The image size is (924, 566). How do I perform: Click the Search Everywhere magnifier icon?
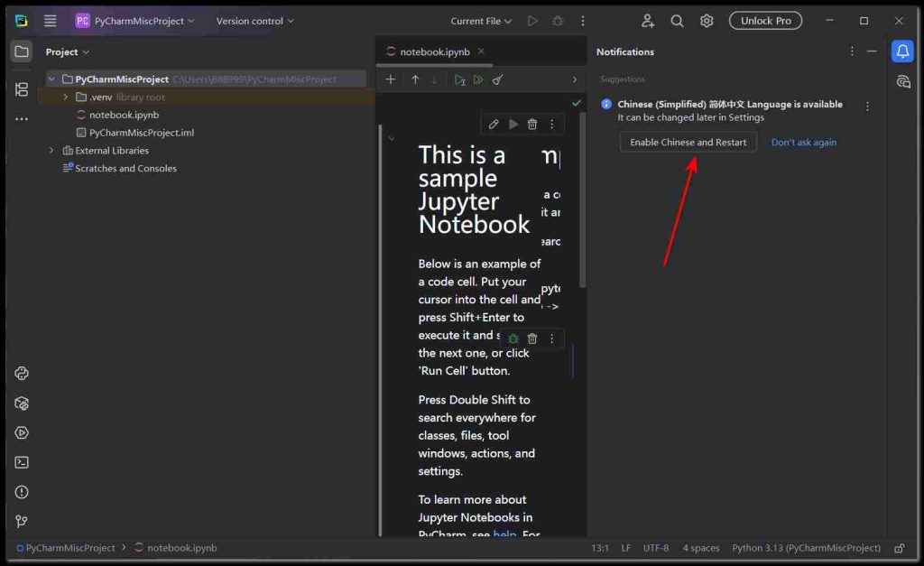677,21
